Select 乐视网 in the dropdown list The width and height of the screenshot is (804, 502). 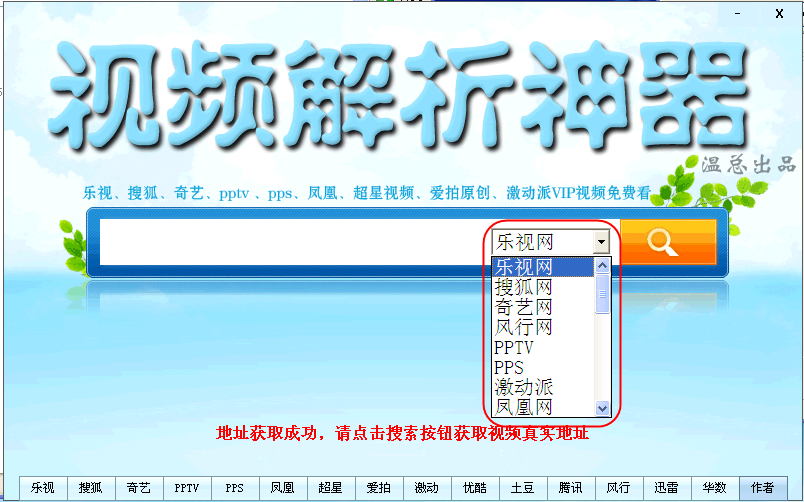tap(543, 267)
